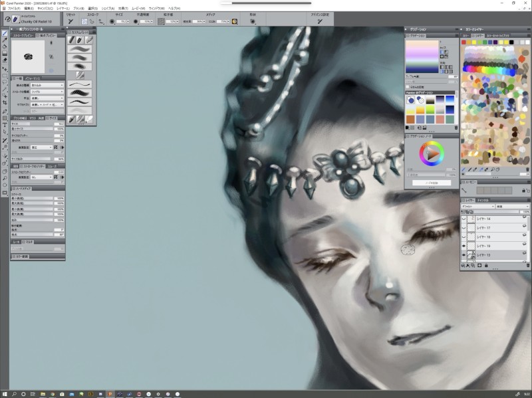The height and width of the screenshot is (398, 532).
Task: Show layer 17 using eye icon
Action: click(464, 228)
